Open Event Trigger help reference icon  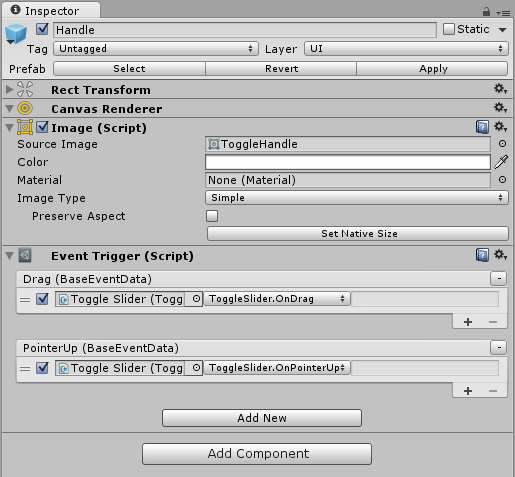(x=482, y=255)
